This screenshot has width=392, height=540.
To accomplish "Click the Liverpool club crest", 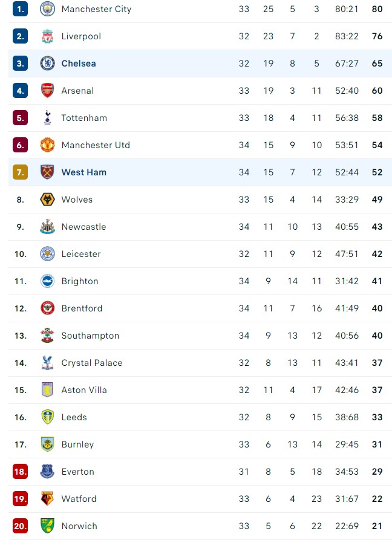I will click(x=48, y=36).
